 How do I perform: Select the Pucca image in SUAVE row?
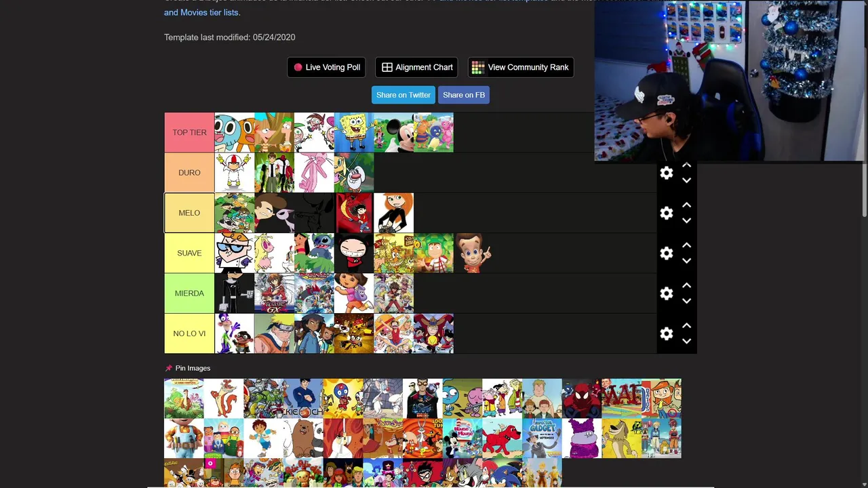coord(354,253)
